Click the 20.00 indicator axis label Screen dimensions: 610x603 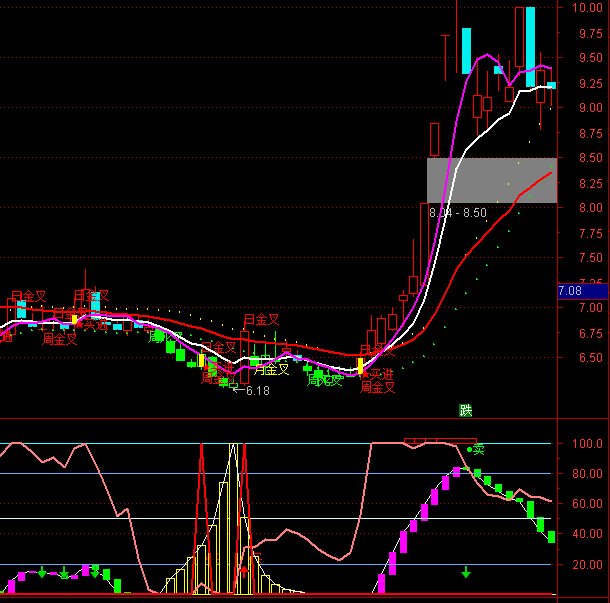(x=586, y=564)
